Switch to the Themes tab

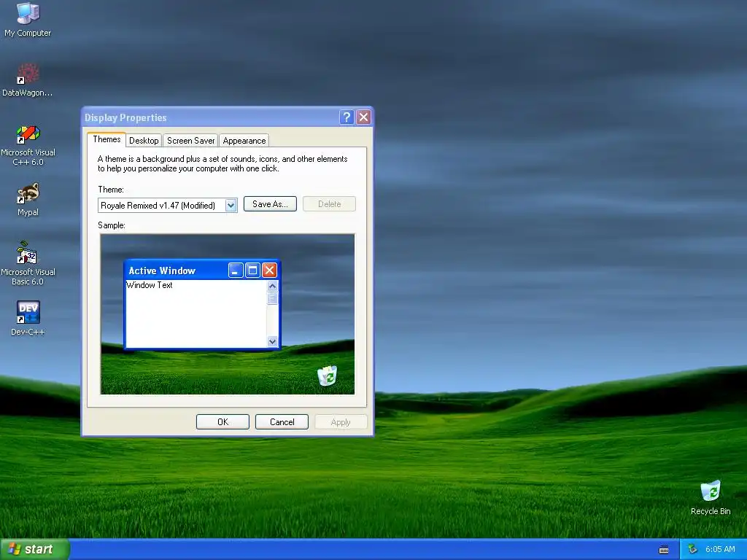tap(107, 139)
